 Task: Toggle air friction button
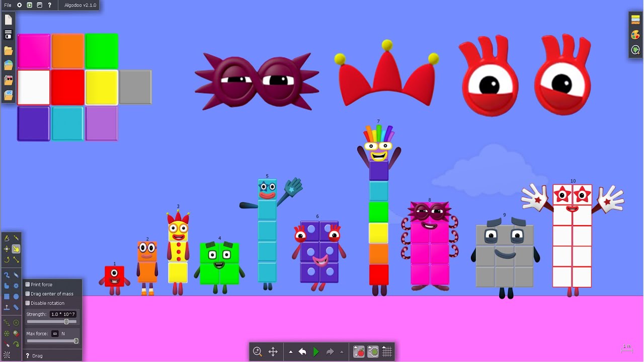pyautogui.click(x=373, y=352)
